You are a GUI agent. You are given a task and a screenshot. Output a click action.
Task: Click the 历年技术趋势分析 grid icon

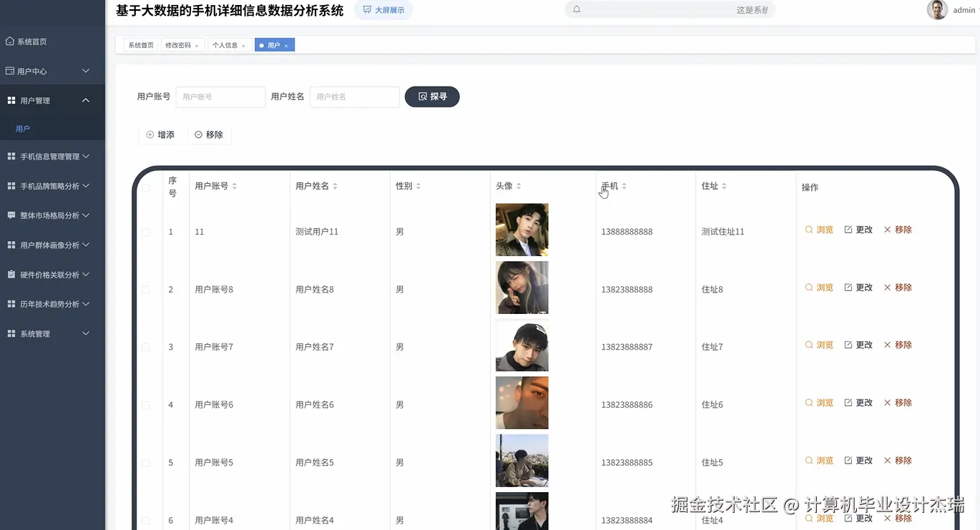pyautogui.click(x=11, y=304)
